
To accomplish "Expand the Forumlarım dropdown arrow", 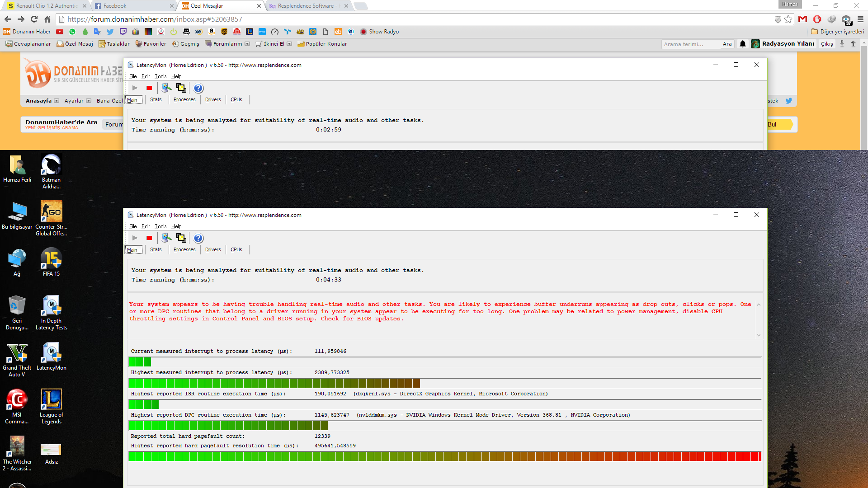I will pyautogui.click(x=247, y=44).
